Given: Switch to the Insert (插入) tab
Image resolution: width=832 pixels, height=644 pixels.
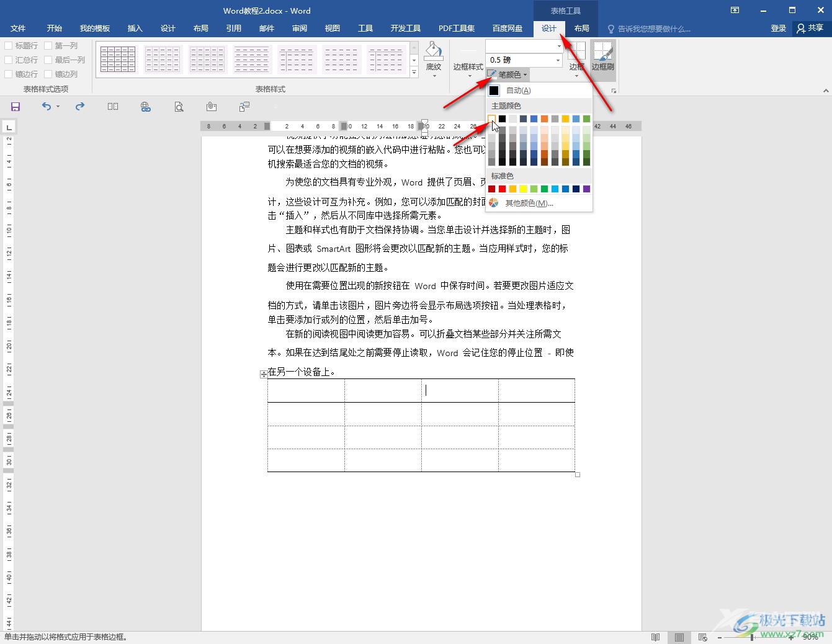Looking at the screenshot, I should click(x=135, y=29).
